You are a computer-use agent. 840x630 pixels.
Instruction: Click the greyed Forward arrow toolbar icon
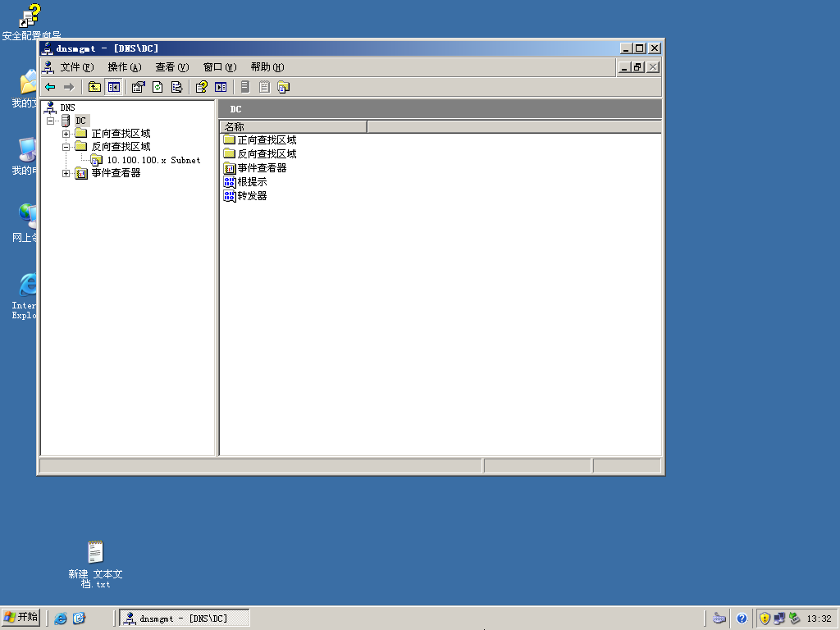tap(69, 87)
